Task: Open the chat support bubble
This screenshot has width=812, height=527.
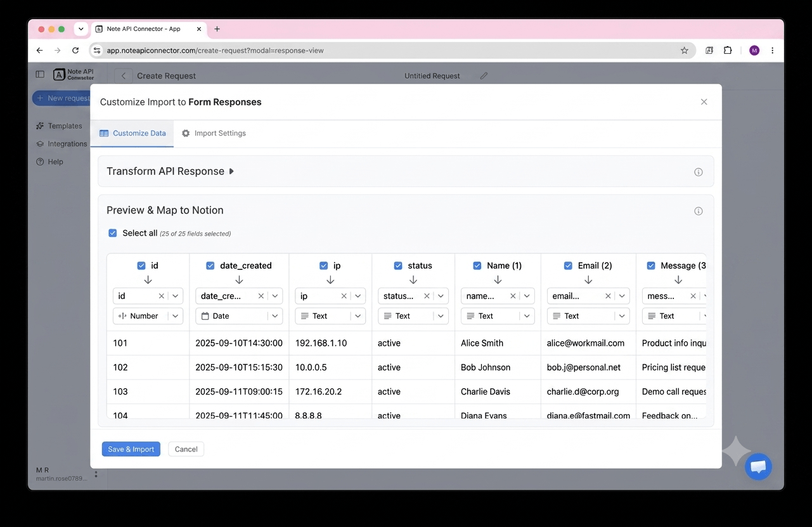Action: pyautogui.click(x=758, y=467)
